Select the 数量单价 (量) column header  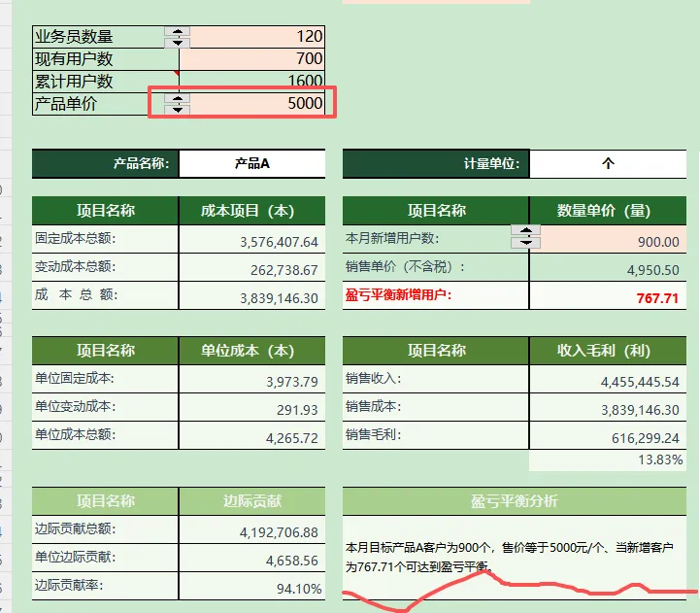pos(608,211)
